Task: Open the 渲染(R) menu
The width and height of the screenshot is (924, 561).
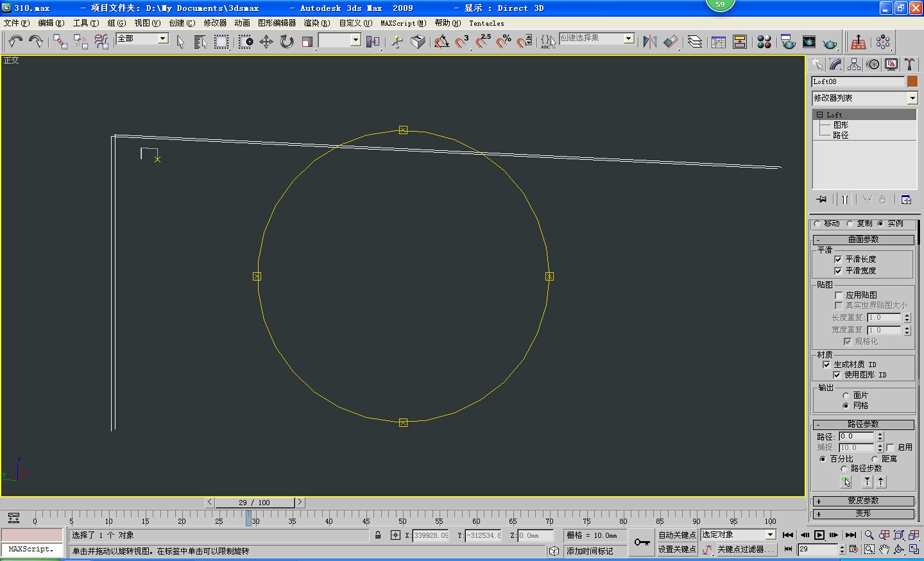Action: [x=316, y=23]
